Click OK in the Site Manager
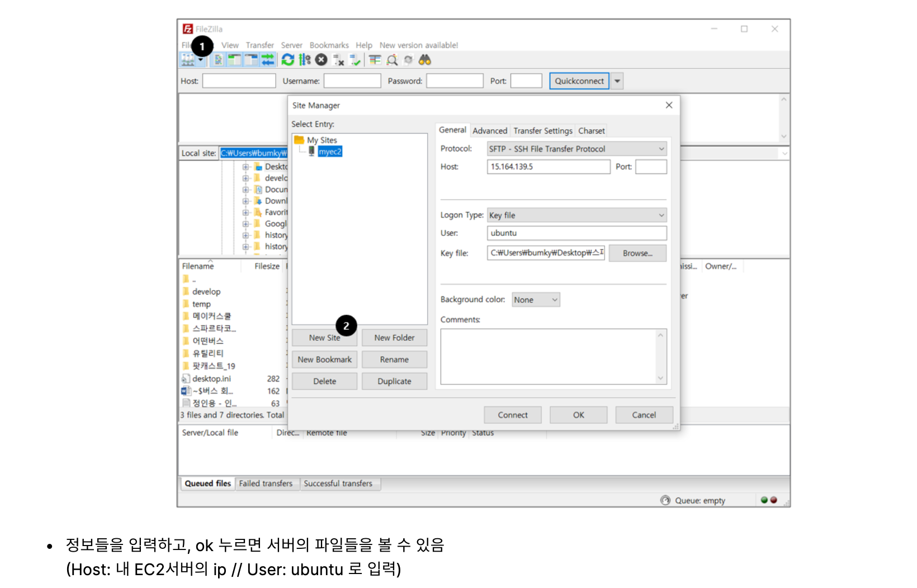This screenshot has width=917, height=588. (x=579, y=415)
